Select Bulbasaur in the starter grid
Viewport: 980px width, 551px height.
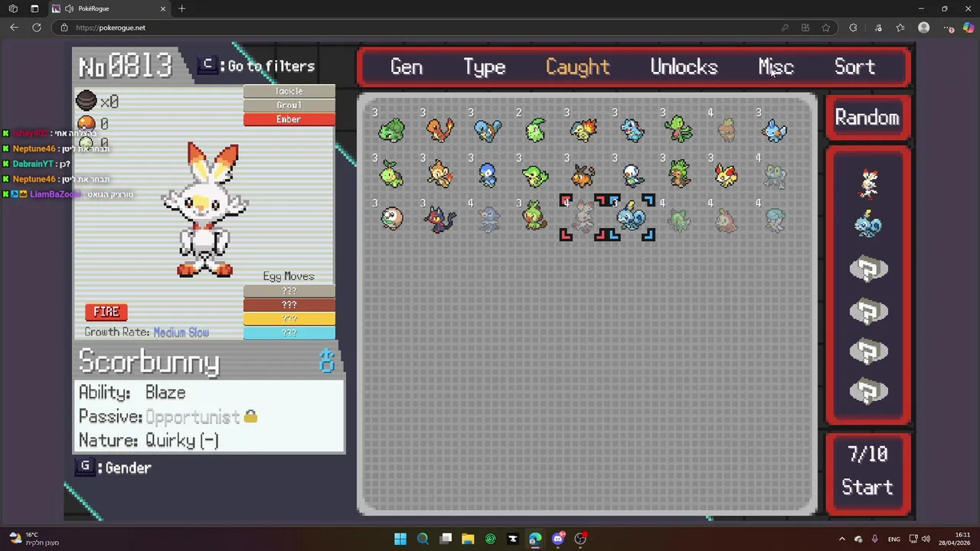pyautogui.click(x=391, y=130)
